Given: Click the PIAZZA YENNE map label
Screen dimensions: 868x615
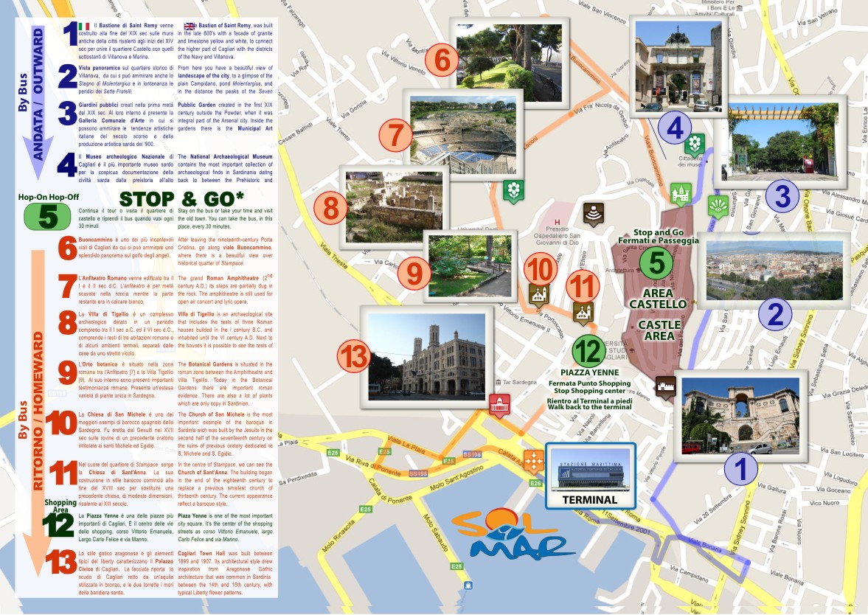Looking at the screenshot, I should 589,372.
